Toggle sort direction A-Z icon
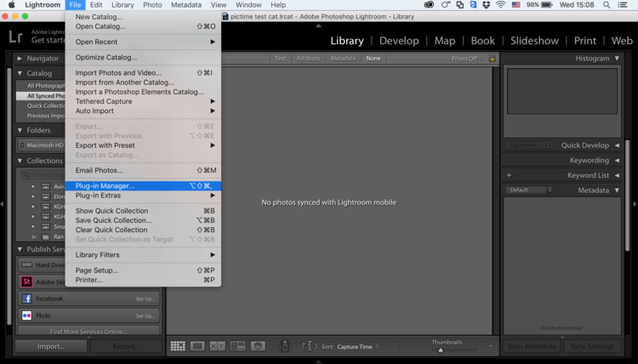 point(310,346)
